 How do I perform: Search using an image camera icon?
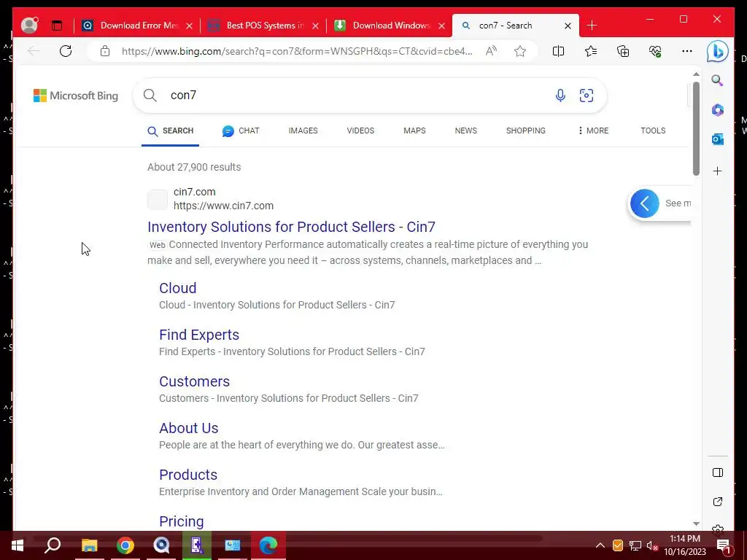point(587,96)
